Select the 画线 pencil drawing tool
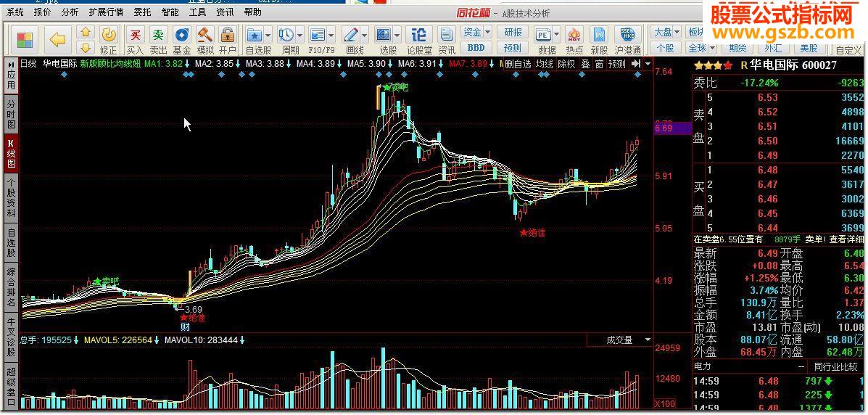868x415 pixels. [x=351, y=35]
